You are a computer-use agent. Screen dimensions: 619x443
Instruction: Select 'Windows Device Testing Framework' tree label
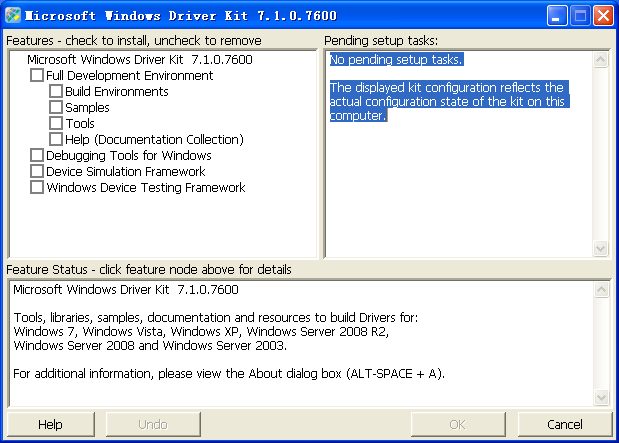(x=146, y=187)
